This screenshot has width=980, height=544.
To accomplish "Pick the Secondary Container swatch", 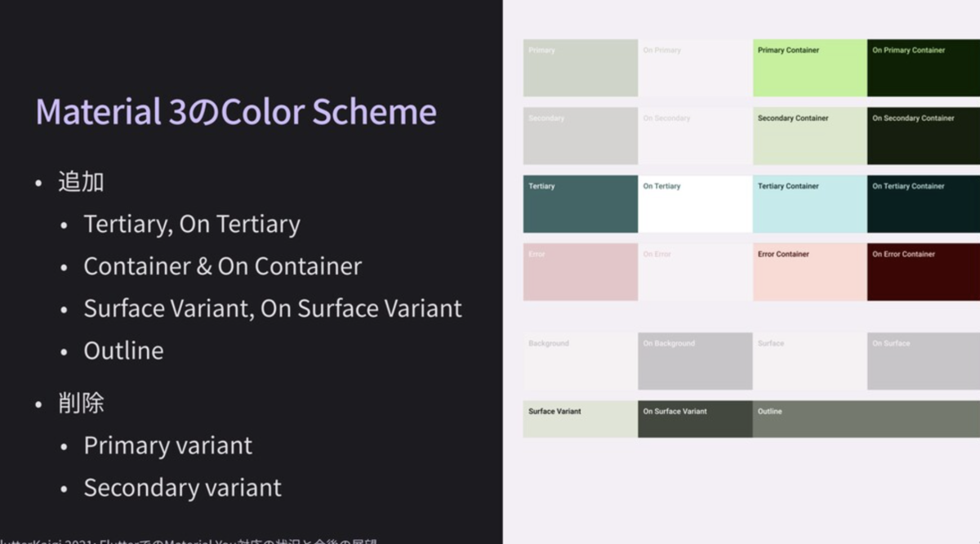I will (x=810, y=136).
